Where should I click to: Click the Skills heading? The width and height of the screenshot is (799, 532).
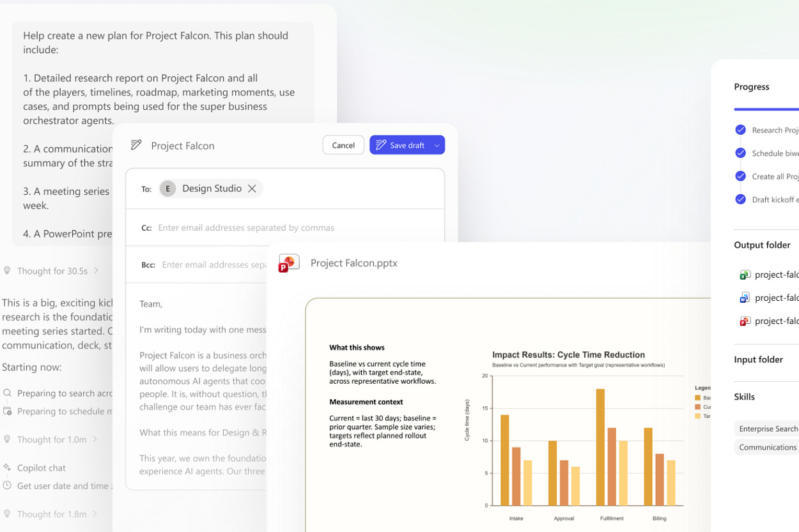point(744,397)
